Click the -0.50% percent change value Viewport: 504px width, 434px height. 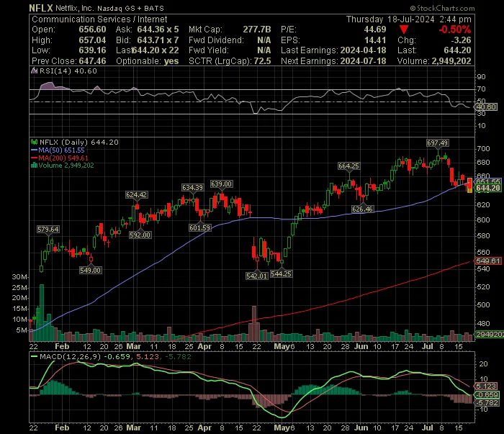[455, 30]
